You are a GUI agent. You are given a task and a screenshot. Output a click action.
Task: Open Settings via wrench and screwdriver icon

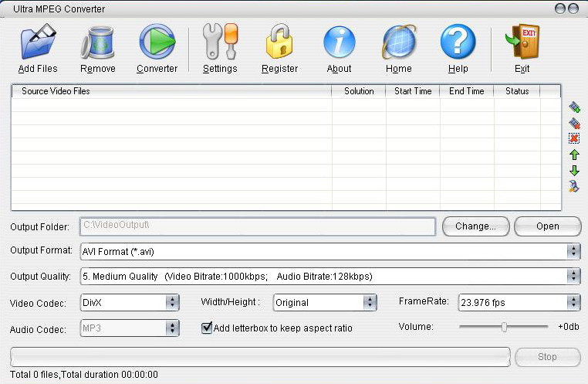pos(220,41)
